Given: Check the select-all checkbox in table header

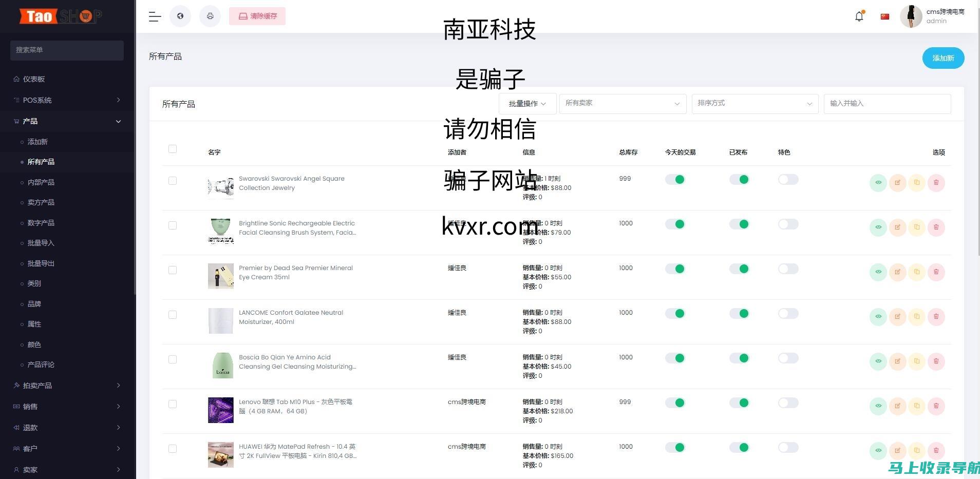Looking at the screenshot, I should click(x=173, y=149).
